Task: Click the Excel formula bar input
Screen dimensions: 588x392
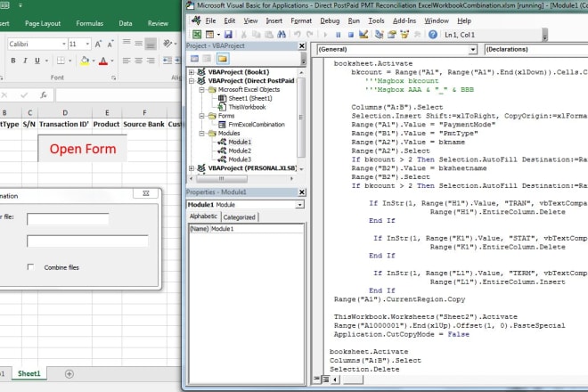Action: pyautogui.click(x=118, y=95)
